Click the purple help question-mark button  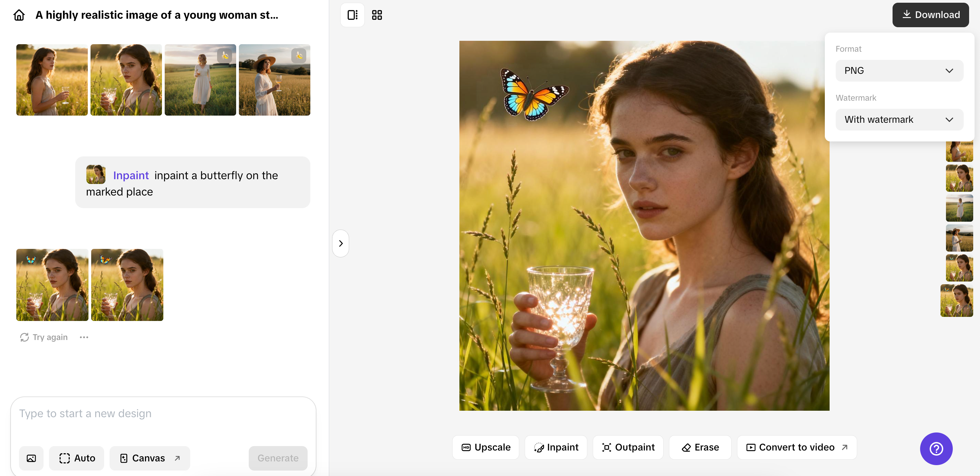936,448
